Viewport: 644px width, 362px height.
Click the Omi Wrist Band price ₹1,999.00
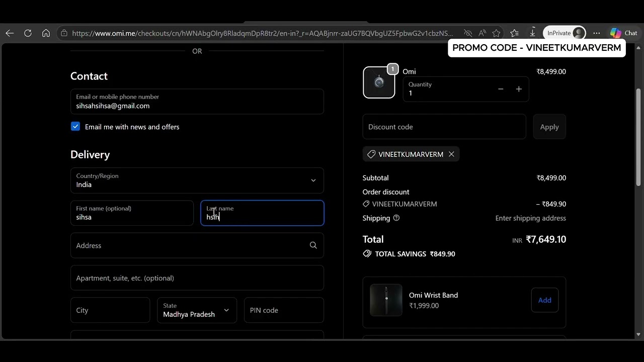click(x=424, y=306)
